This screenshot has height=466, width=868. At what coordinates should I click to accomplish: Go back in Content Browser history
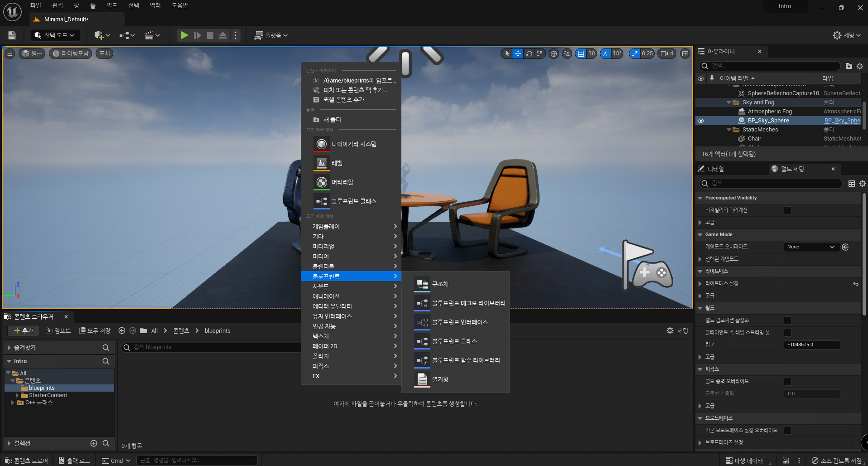(x=122, y=330)
